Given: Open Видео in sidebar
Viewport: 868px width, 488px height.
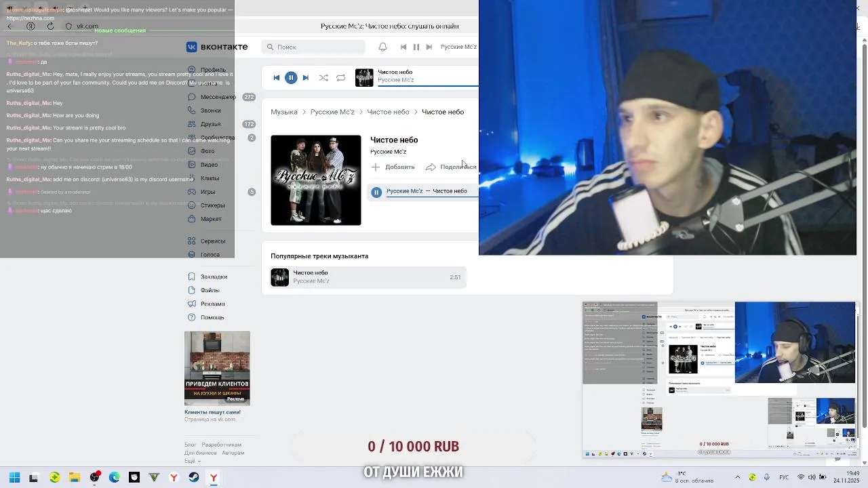Looking at the screenshot, I should [209, 165].
